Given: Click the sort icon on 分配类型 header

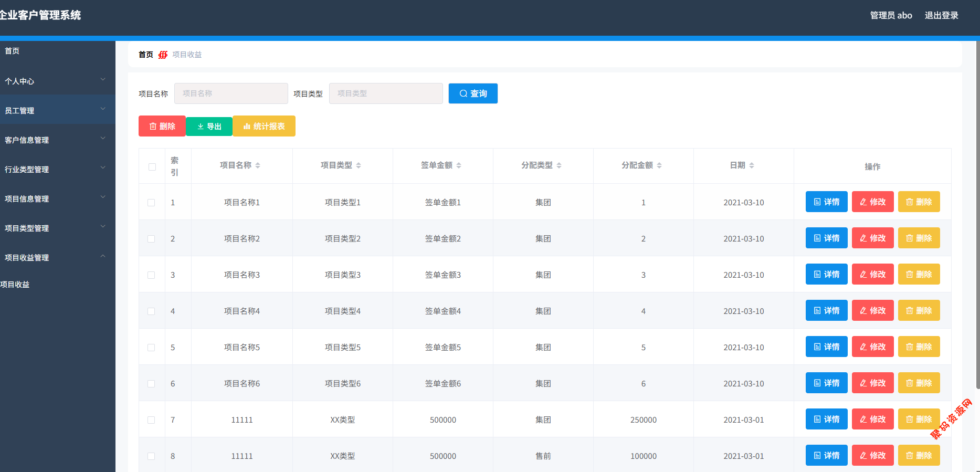Looking at the screenshot, I should [559, 165].
